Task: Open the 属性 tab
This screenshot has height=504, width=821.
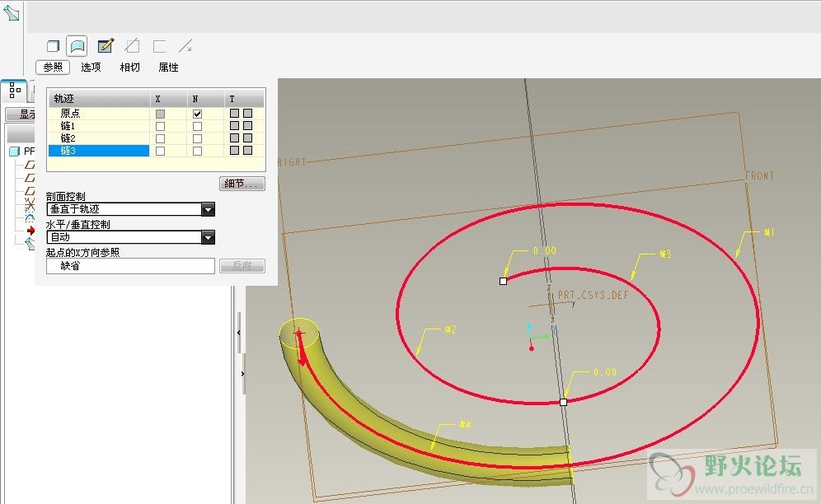Action: pyautogui.click(x=169, y=67)
